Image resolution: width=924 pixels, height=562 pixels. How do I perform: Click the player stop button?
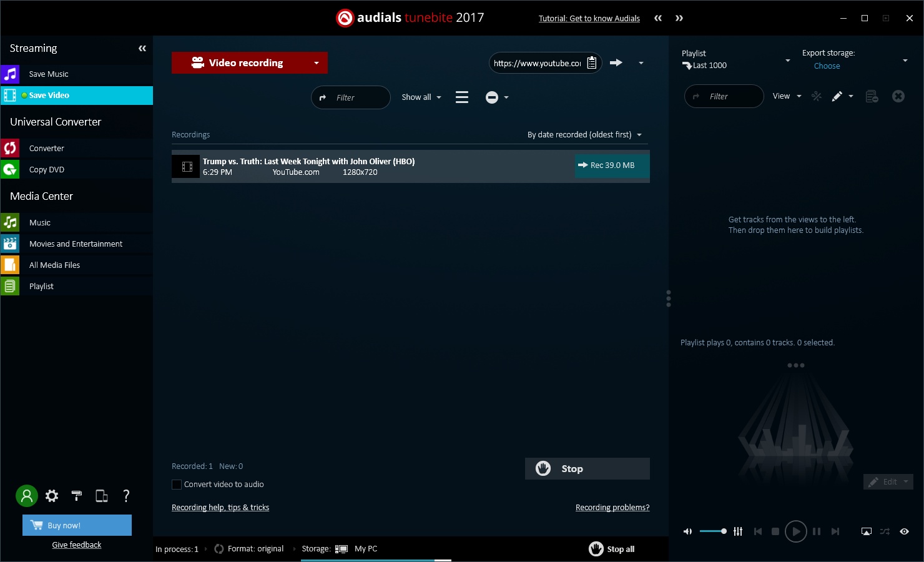pos(775,531)
